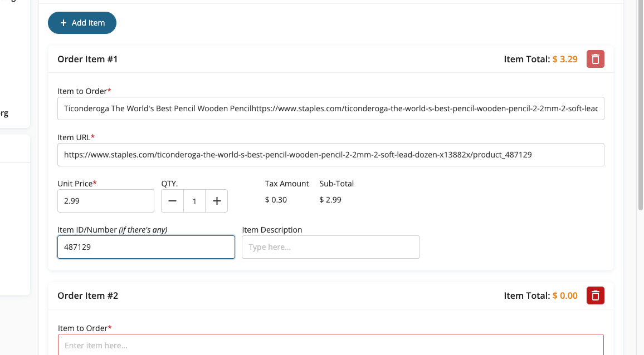
Task: Click the Order Item #1 heading
Action: [87, 59]
